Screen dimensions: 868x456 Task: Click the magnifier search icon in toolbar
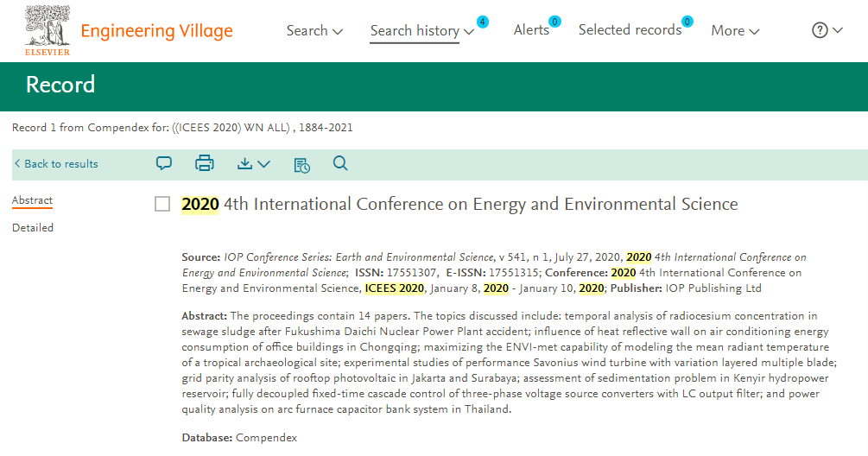[340, 163]
